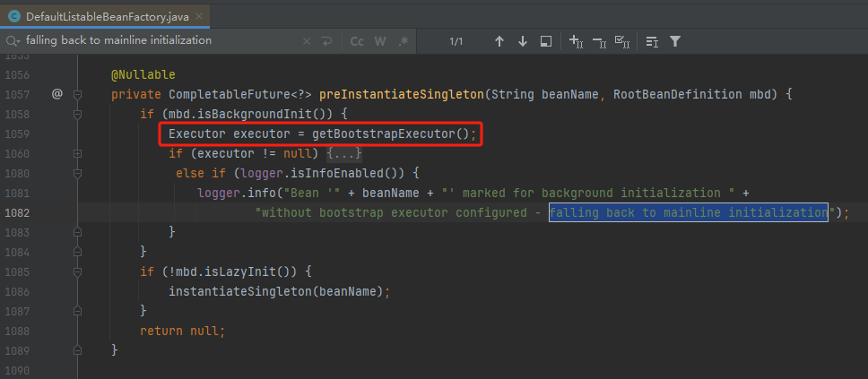Click fold end marker at line 1084
868x379 pixels.
(77, 252)
